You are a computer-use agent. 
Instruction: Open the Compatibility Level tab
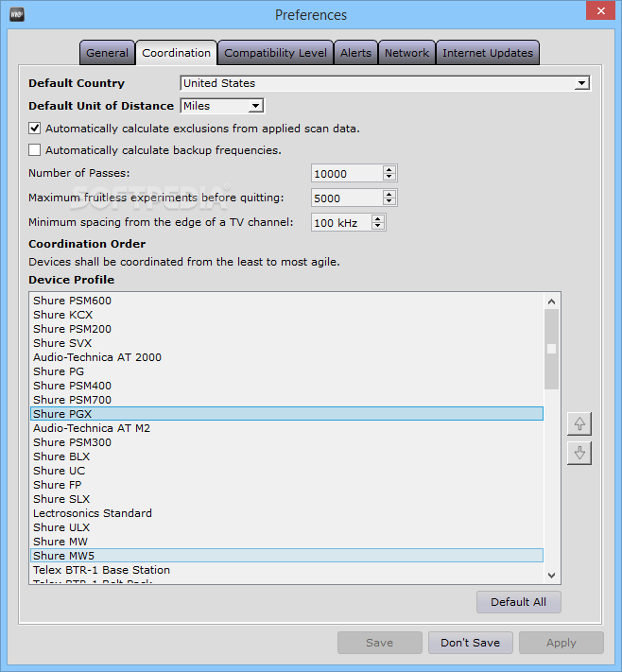coord(275,53)
